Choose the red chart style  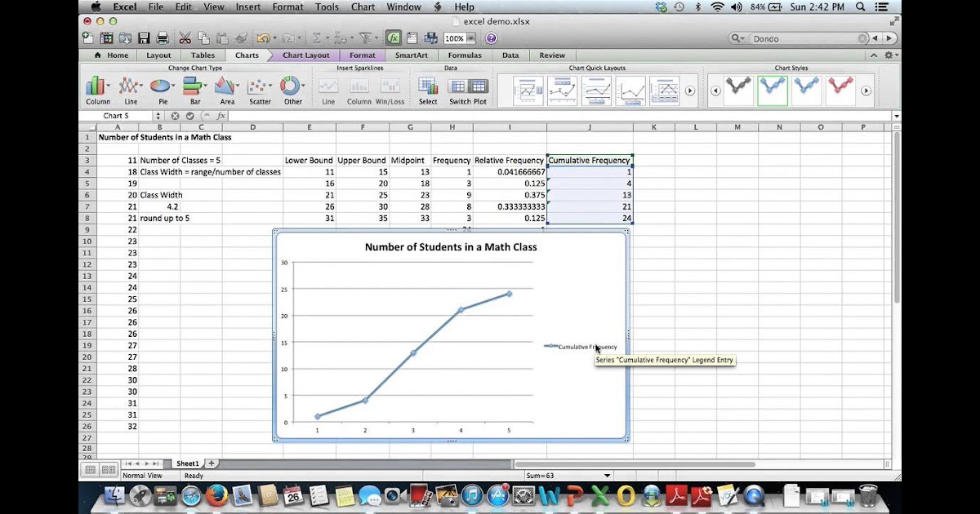tap(842, 91)
